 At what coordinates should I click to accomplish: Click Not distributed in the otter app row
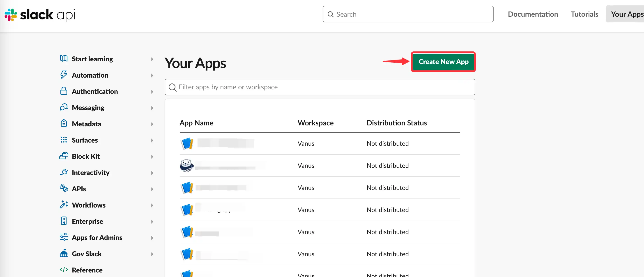pyautogui.click(x=387, y=166)
